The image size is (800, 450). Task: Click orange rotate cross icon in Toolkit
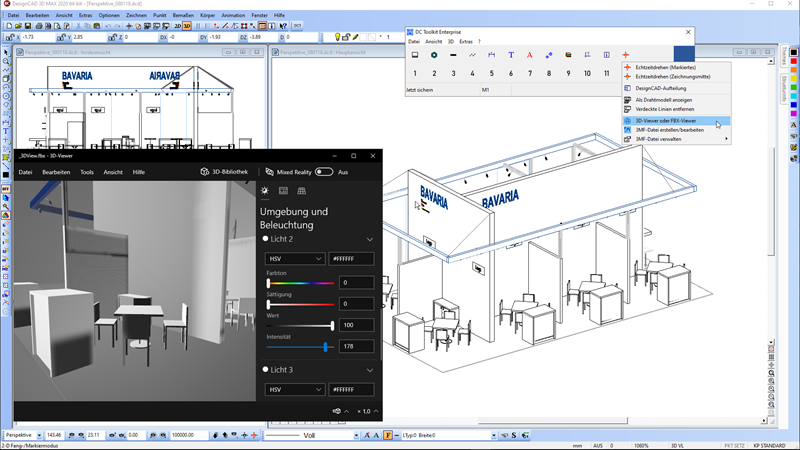click(x=626, y=55)
